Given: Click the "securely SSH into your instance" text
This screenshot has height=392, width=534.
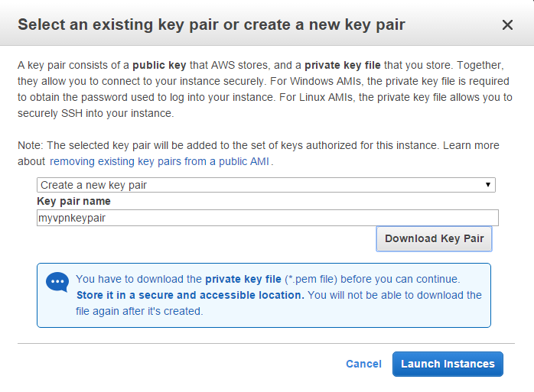Looking at the screenshot, I should coord(96,113).
